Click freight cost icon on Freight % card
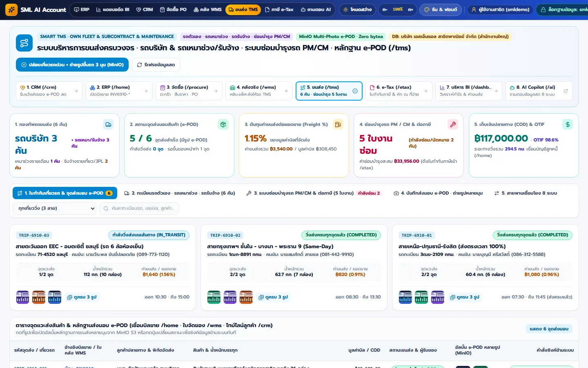The height and width of the screenshot is (368, 588). [338, 124]
